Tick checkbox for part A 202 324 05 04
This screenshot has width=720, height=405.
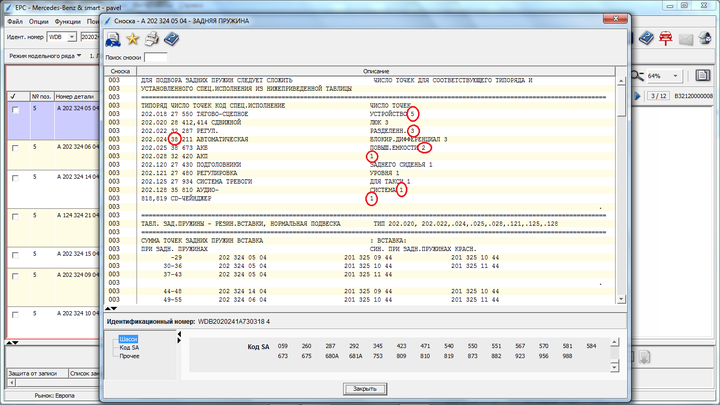[16, 110]
